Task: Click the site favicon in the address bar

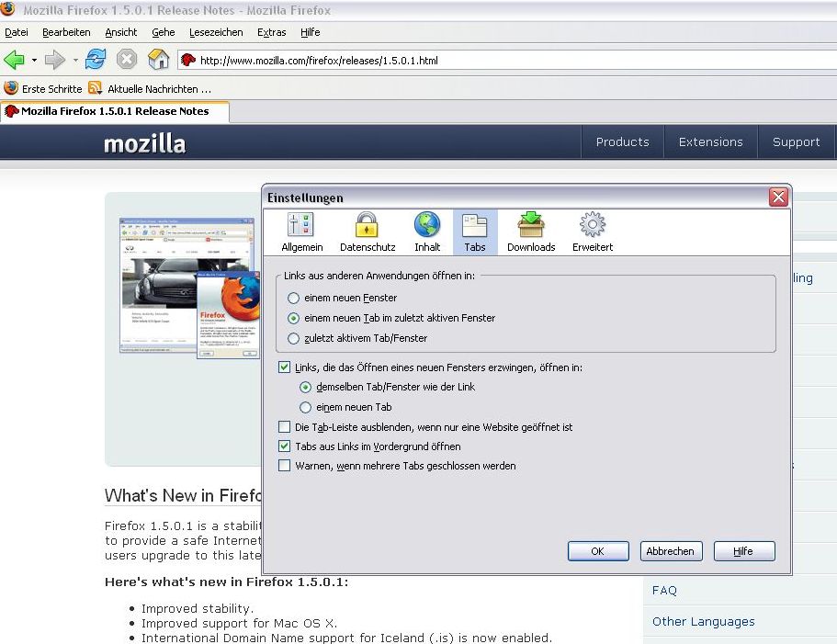Action: click(x=188, y=60)
